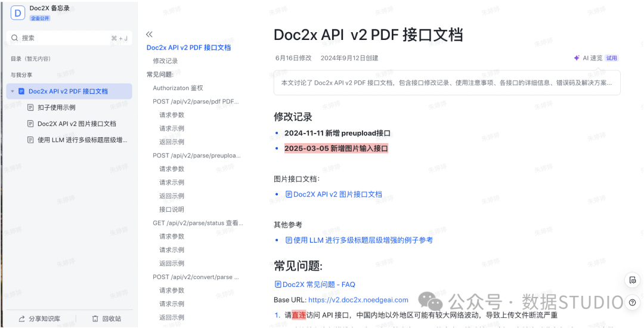Click the AI summary text box
The image size is (644, 328).
point(447,82)
